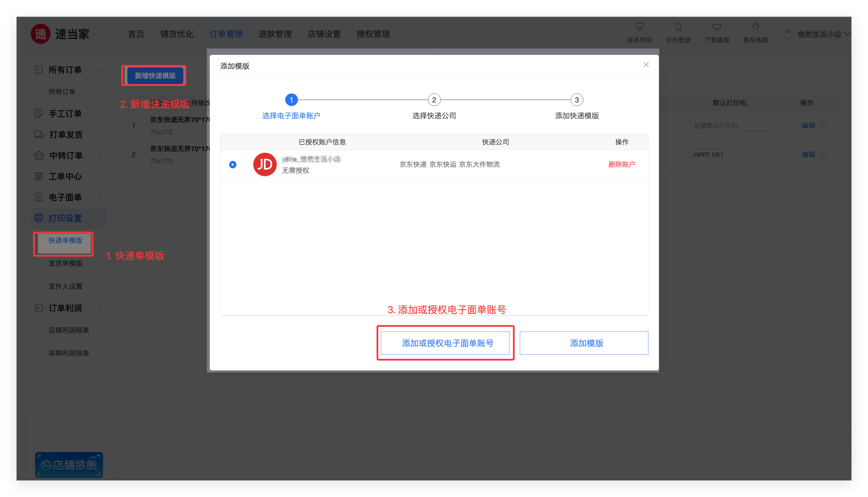Image resolution: width=868 pixels, height=497 pixels.
Task: Click the 速当家 logo icon
Action: [41, 34]
